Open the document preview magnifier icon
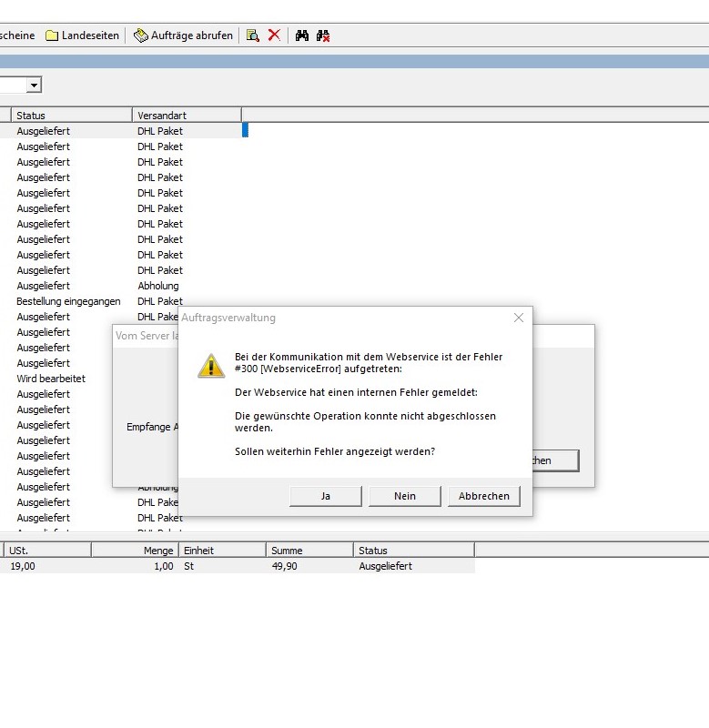The image size is (709, 728). (253, 35)
